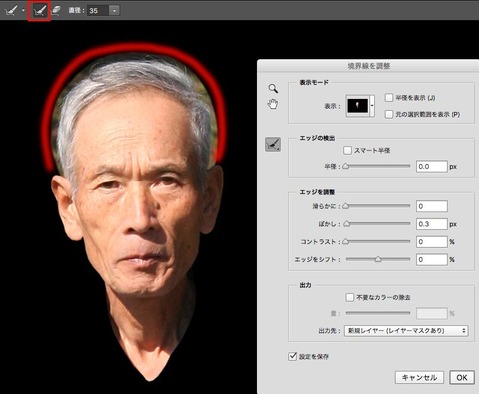Image resolution: width=479 pixels, height=394 pixels.
Task: Click the キャンセル button
Action: point(419,377)
